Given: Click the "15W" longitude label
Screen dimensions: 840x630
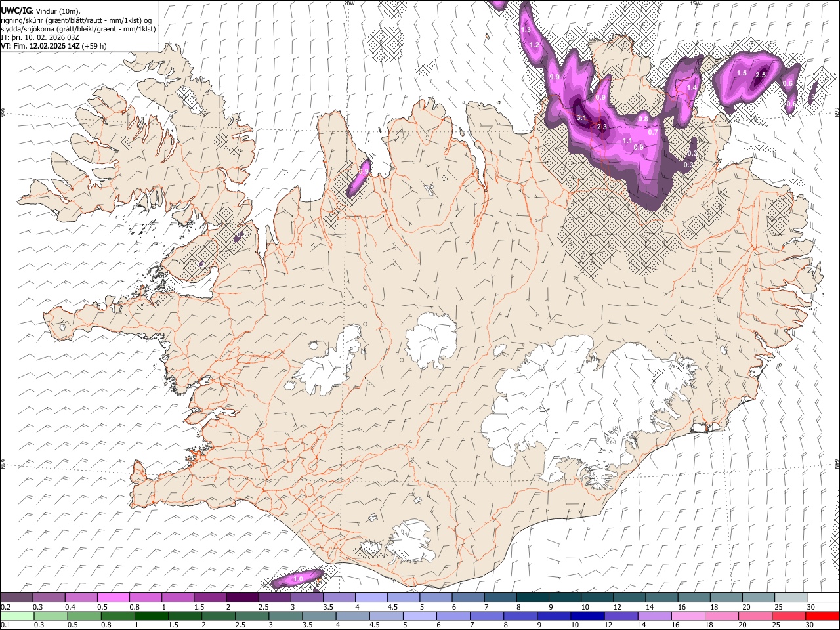Looking at the screenshot, I should tap(695, 3).
